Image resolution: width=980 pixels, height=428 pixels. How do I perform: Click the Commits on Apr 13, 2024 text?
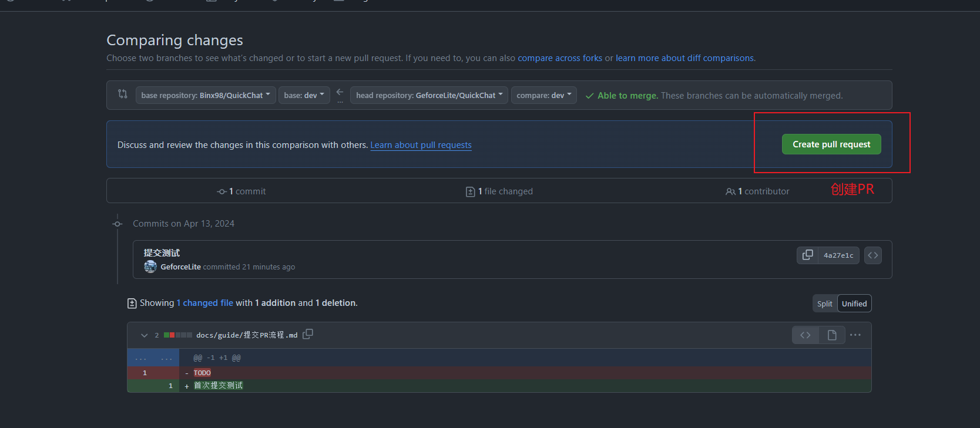[x=183, y=224]
